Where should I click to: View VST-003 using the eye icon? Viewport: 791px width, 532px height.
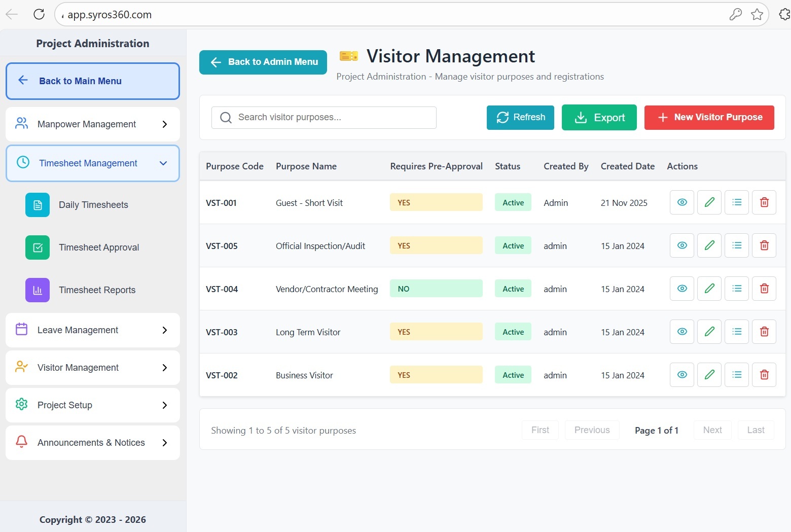(x=681, y=332)
